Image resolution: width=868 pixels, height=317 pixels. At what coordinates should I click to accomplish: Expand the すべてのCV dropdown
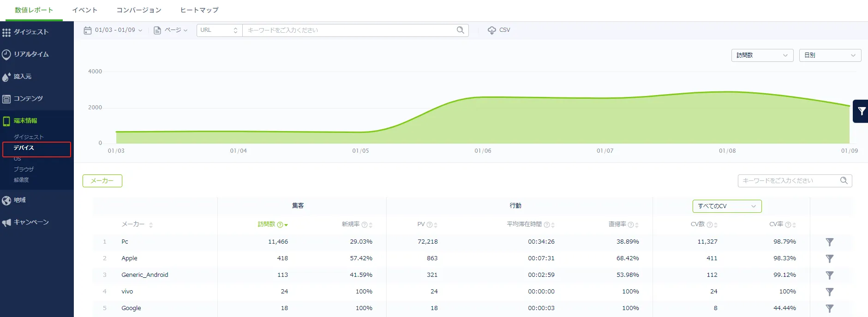click(x=727, y=206)
